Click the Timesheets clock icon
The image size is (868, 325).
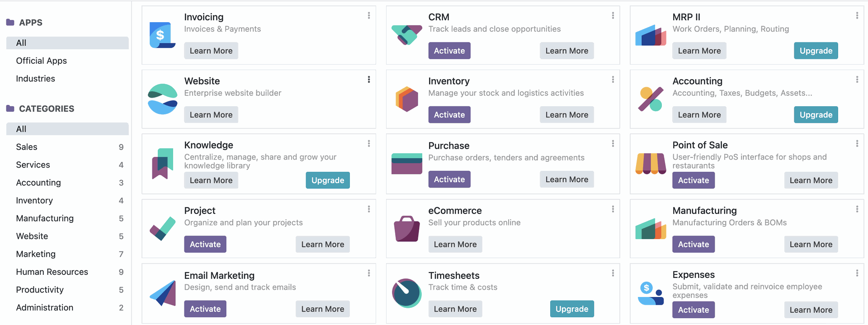click(406, 293)
